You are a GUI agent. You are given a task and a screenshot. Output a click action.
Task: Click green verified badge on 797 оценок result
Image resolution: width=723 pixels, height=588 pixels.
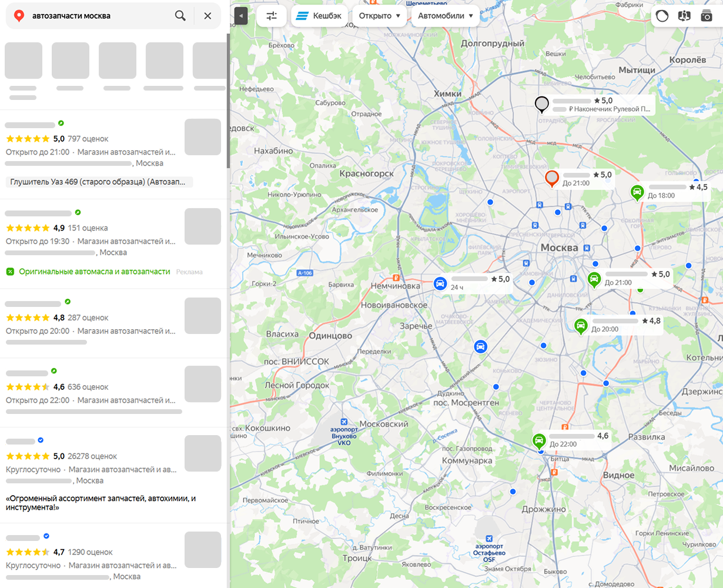tap(61, 123)
